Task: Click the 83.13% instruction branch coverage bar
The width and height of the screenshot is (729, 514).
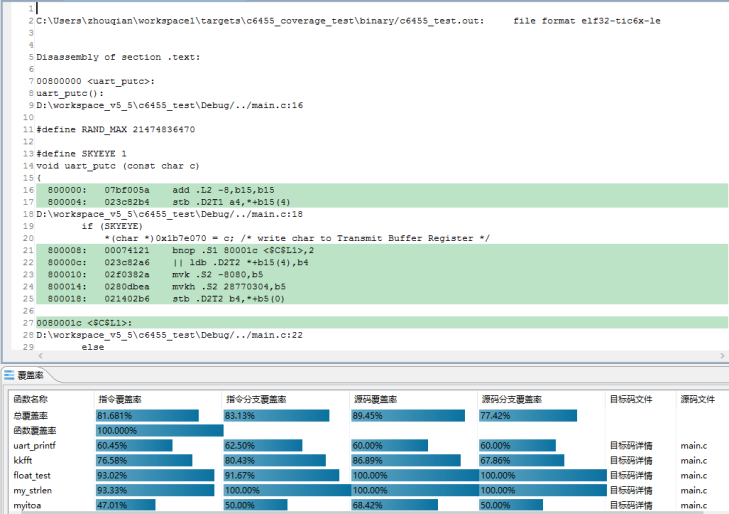Action: (276, 415)
